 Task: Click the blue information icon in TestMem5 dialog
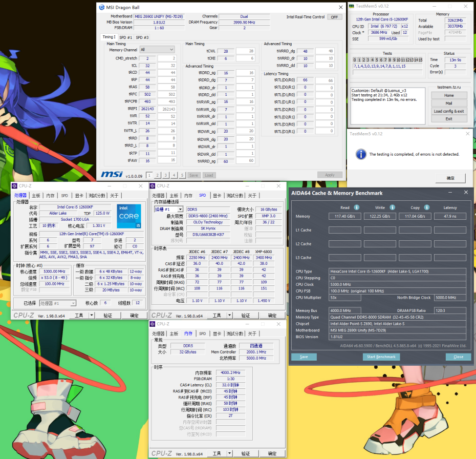(361, 154)
